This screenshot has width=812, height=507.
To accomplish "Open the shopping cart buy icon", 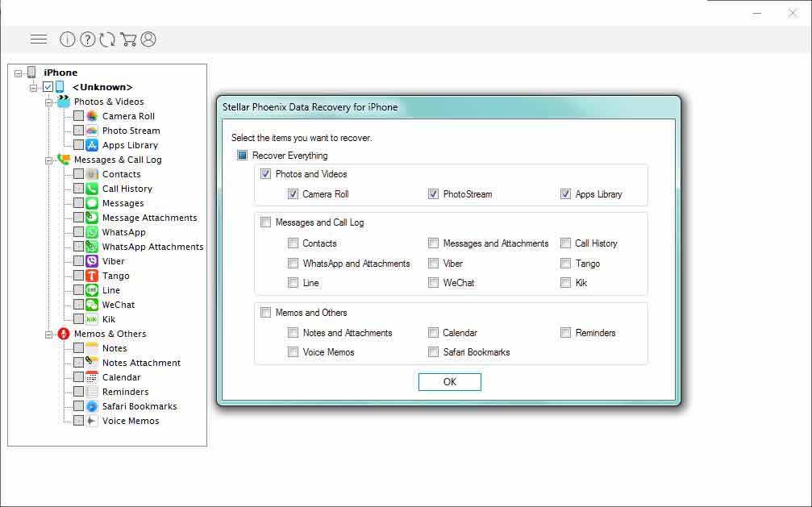I will click(x=128, y=39).
